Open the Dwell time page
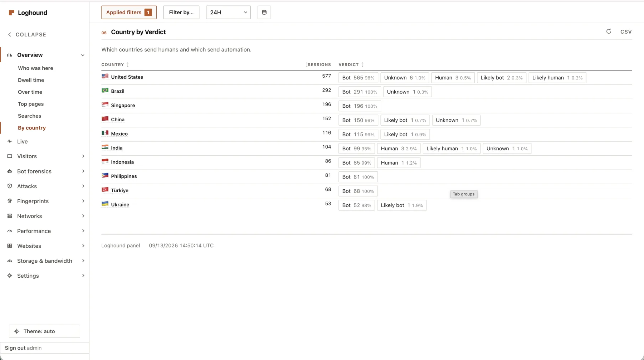Screen dimensions: 644x360 click(31, 80)
